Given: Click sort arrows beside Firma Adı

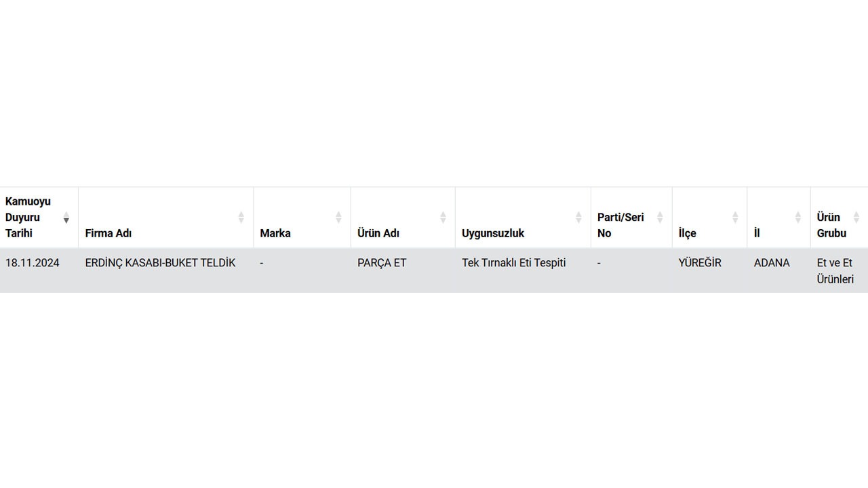Looking at the screenshot, I should [x=241, y=218].
